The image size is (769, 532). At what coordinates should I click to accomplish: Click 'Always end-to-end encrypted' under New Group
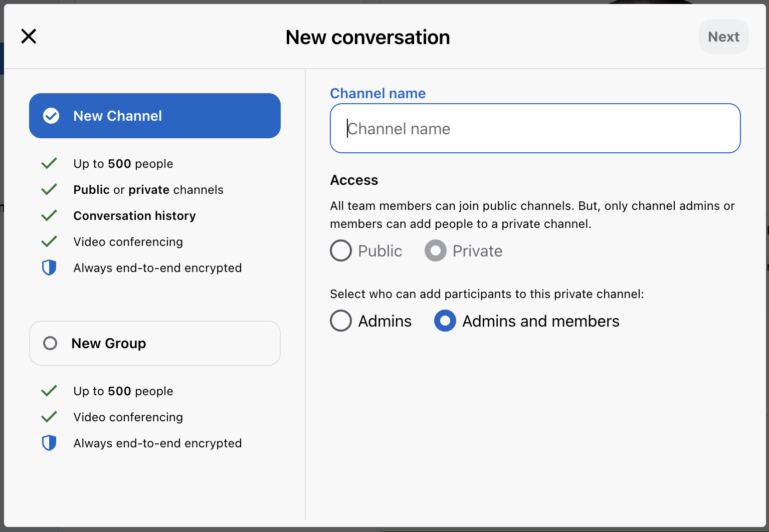coord(157,443)
